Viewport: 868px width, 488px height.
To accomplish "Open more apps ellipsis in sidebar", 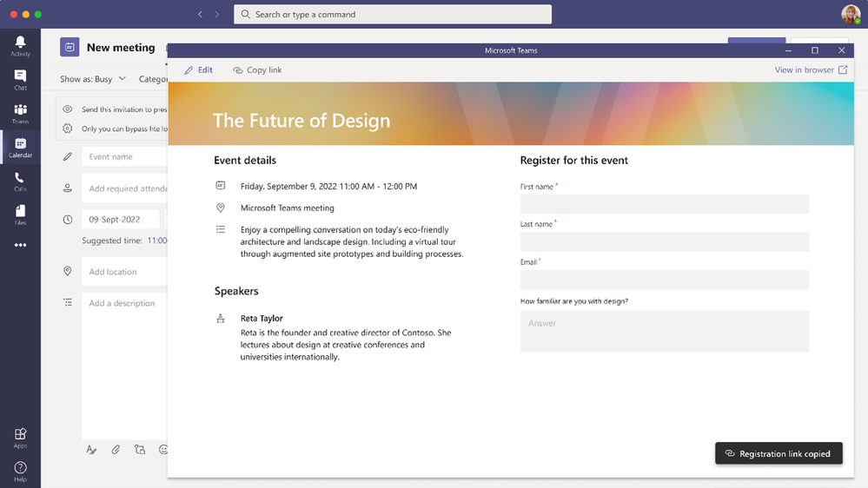I will [20, 245].
